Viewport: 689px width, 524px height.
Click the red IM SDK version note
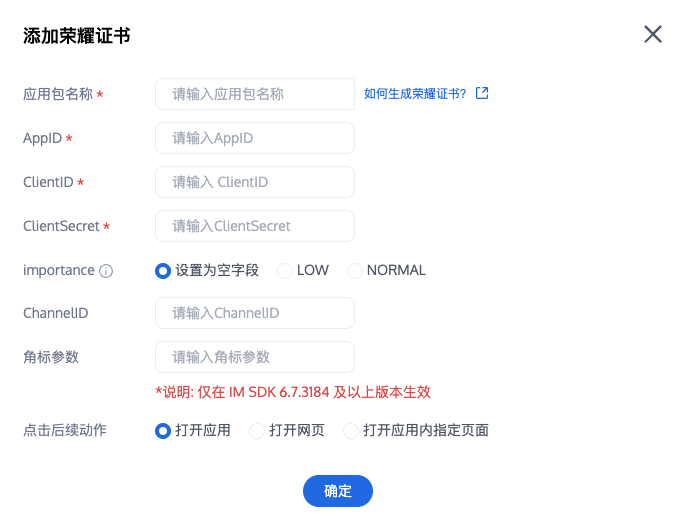pyautogui.click(x=293, y=392)
